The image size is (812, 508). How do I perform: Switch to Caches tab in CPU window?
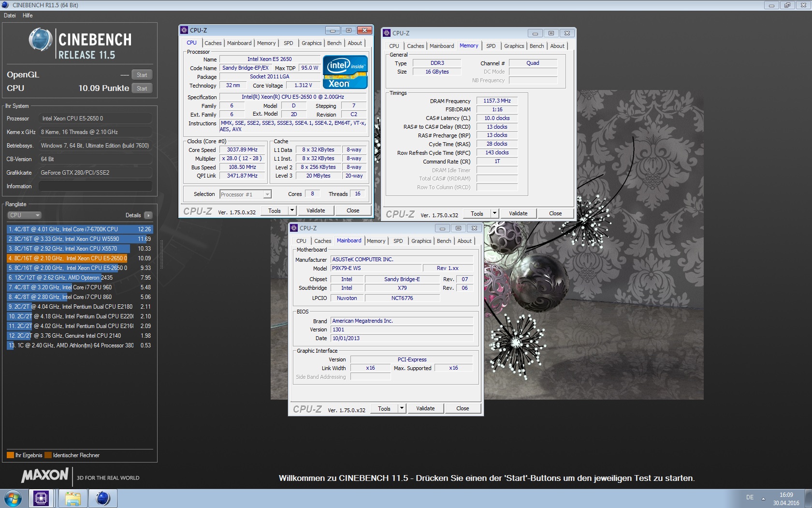213,43
